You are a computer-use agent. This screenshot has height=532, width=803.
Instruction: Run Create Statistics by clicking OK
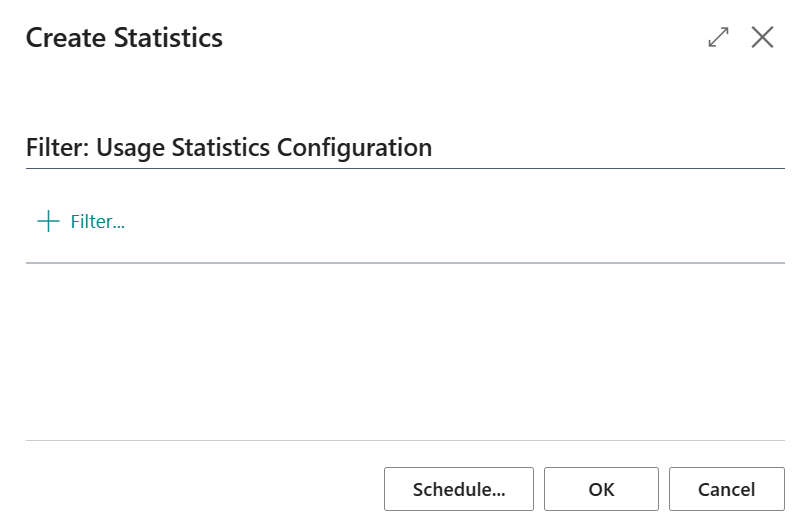click(601, 489)
